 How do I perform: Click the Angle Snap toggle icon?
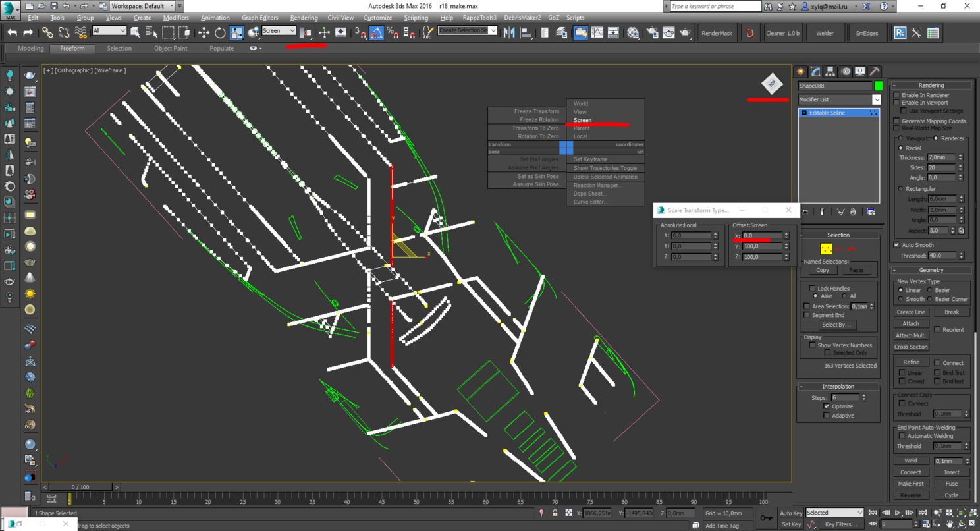377,32
